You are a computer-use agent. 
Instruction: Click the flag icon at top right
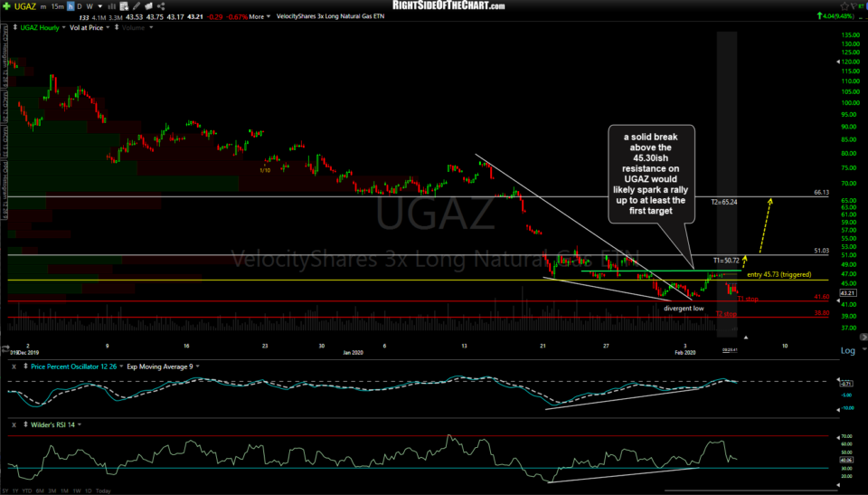[x=855, y=6]
